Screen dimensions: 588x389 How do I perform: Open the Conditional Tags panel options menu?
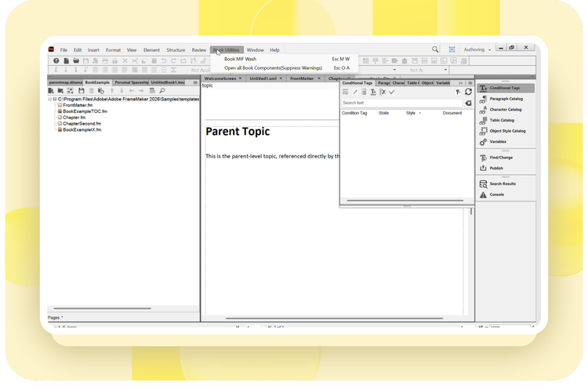(x=470, y=83)
